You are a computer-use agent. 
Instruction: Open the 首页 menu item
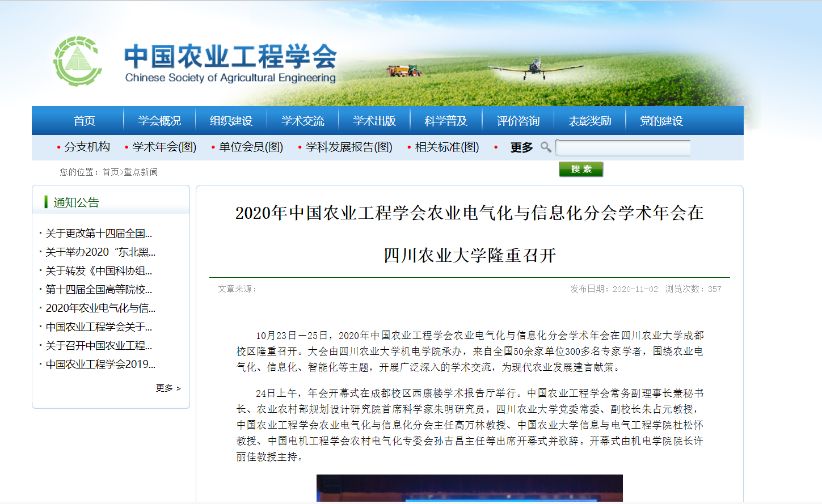(x=84, y=121)
